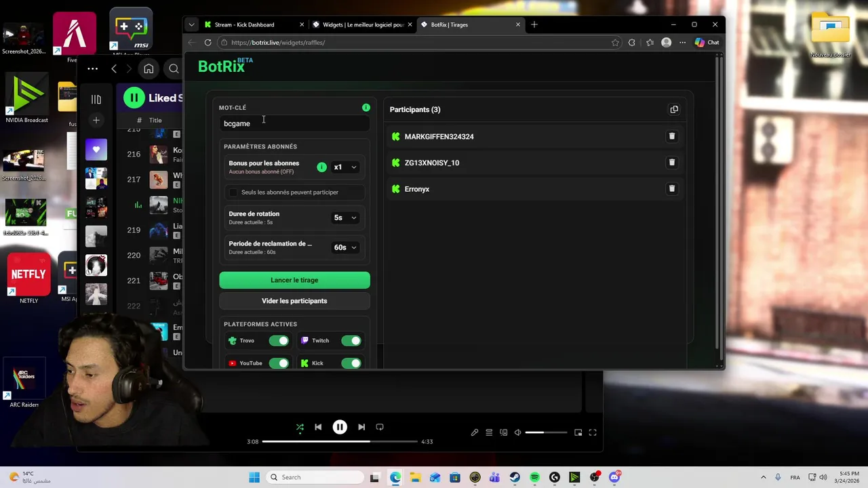Click Lancer le tirage button

294,280
